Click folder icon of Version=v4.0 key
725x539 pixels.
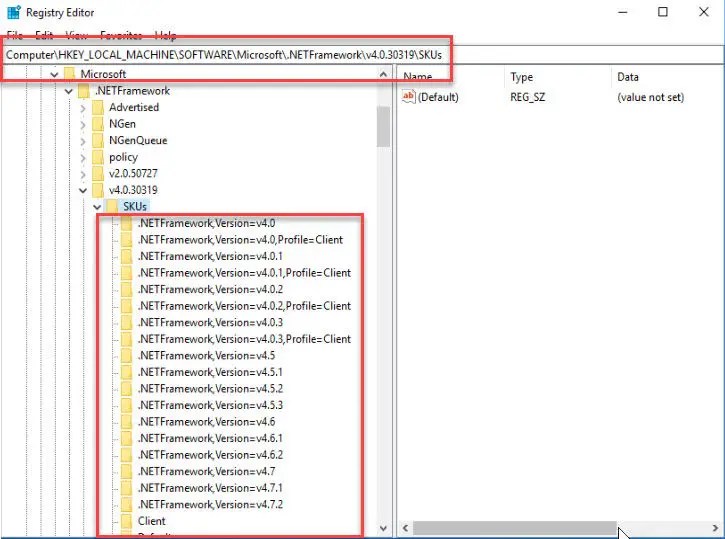pyautogui.click(x=126, y=223)
